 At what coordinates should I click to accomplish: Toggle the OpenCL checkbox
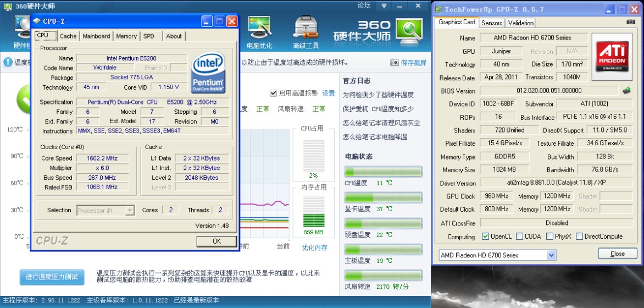(485, 236)
